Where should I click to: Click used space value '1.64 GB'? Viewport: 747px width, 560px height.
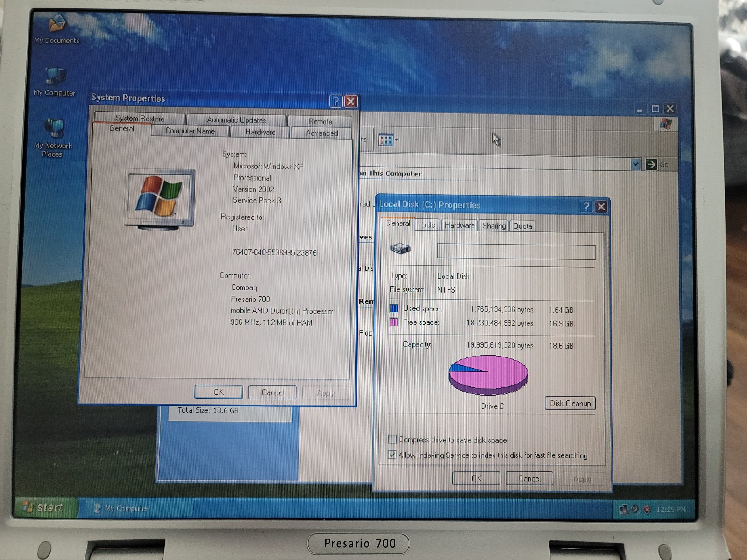point(561,310)
